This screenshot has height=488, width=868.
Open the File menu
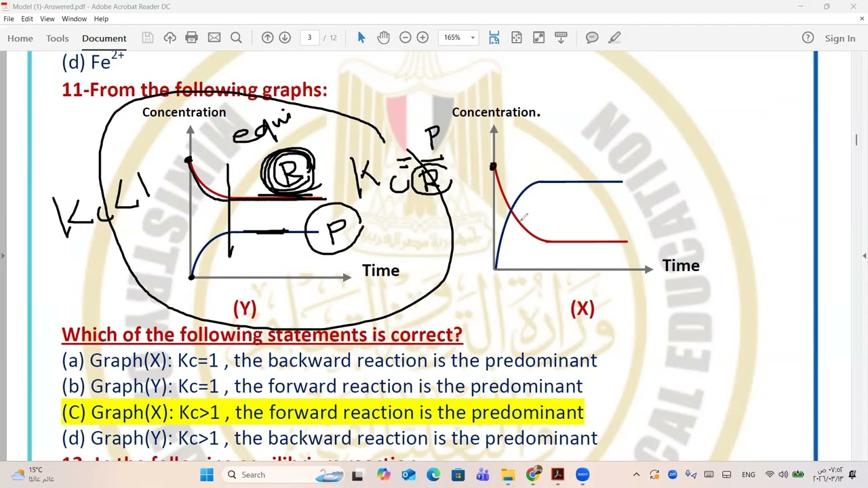pyautogui.click(x=9, y=19)
